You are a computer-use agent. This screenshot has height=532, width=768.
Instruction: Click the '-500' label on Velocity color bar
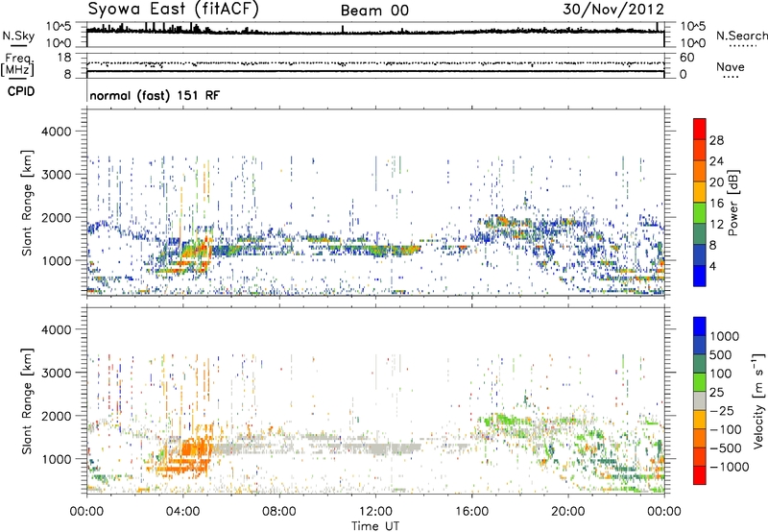point(726,447)
